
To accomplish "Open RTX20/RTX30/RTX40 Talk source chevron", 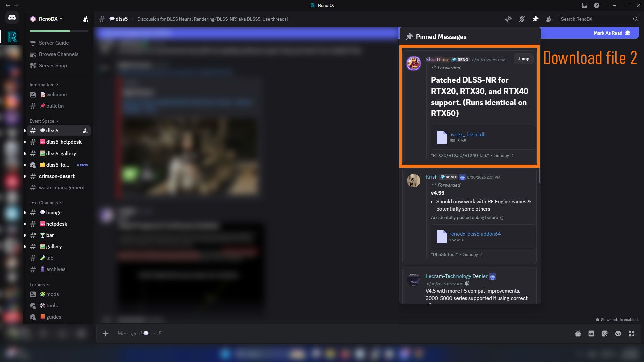I will tap(513, 155).
